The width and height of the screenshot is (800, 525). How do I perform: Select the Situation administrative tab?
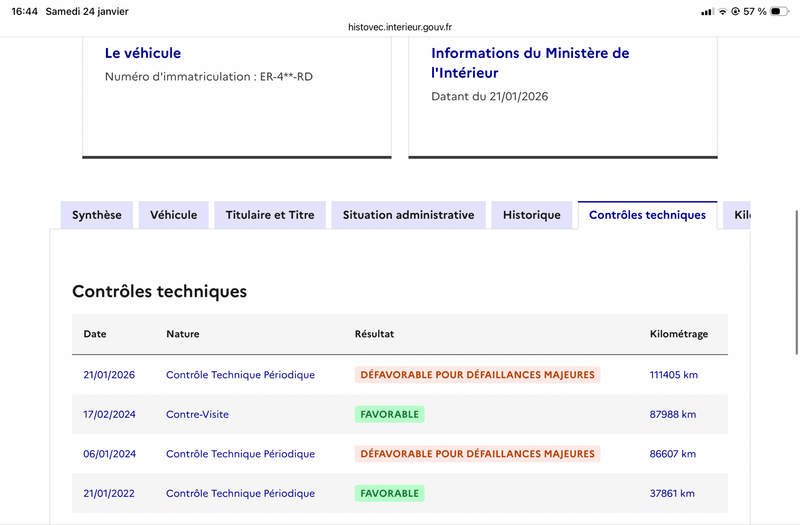408,215
